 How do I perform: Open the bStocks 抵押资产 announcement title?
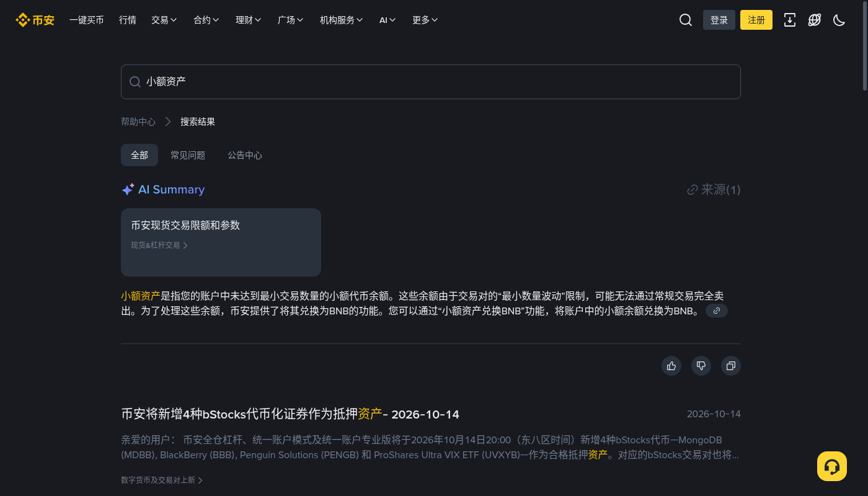[x=290, y=414]
